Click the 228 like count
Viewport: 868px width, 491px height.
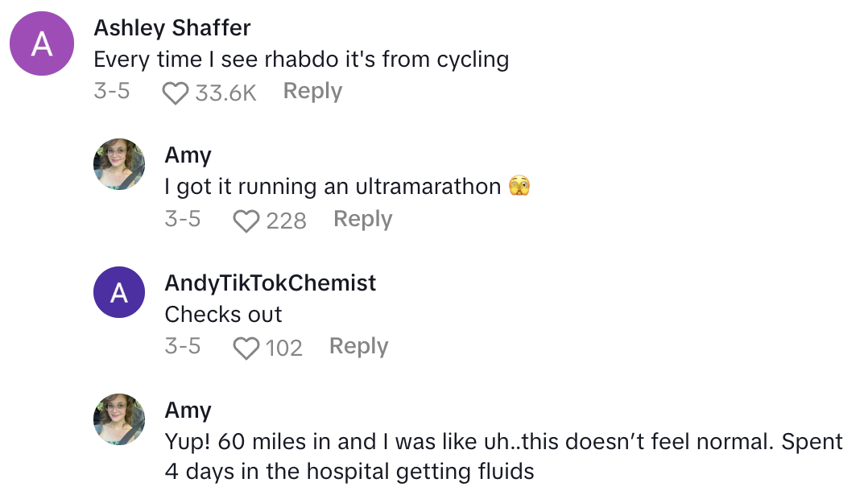coord(286,221)
